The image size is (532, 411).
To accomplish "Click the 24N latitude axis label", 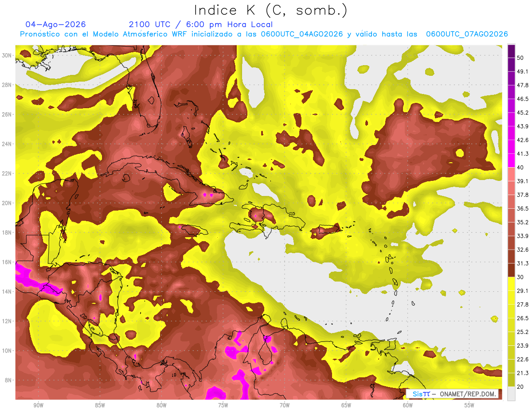I will coord(8,144).
